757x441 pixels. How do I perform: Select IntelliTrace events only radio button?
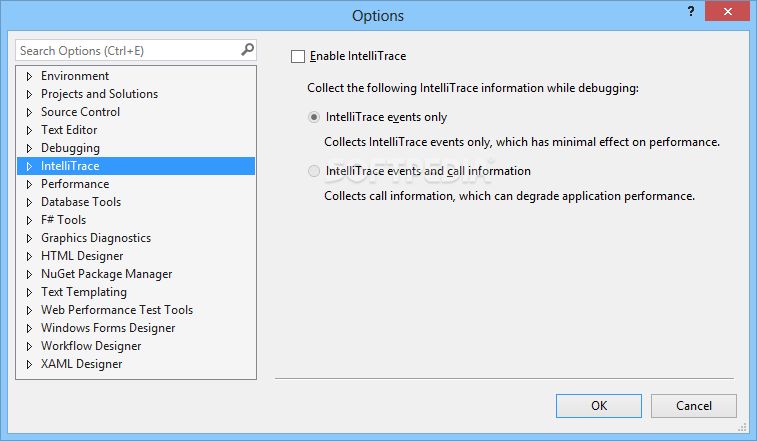(x=315, y=117)
